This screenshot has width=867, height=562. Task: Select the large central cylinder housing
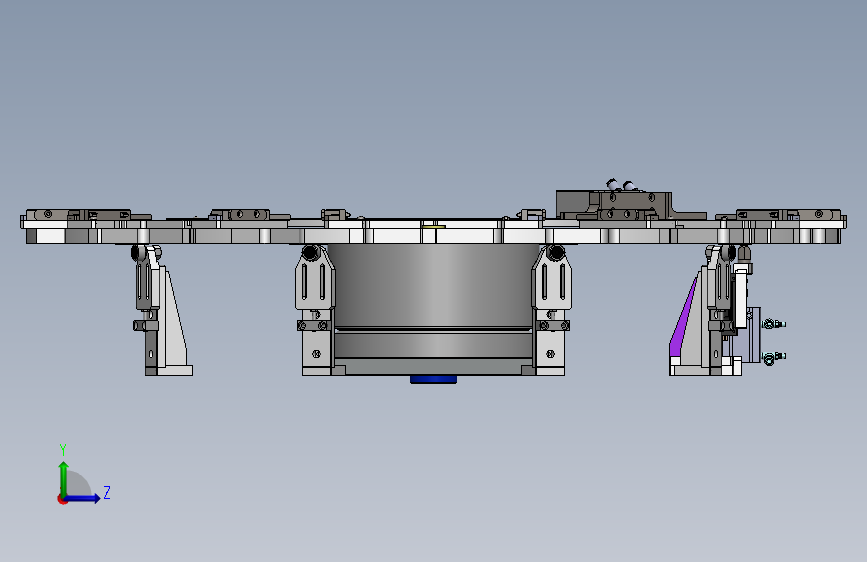click(x=434, y=301)
